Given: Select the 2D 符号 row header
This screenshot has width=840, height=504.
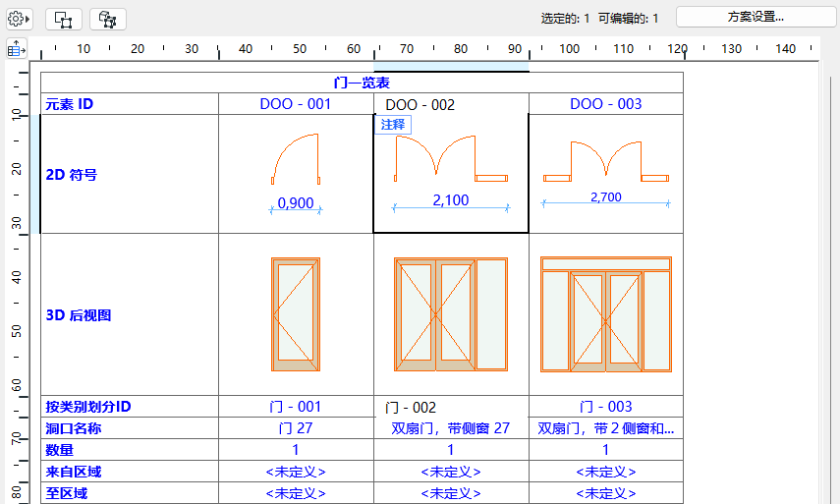Looking at the screenshot, I should click(x=130, y=174).
